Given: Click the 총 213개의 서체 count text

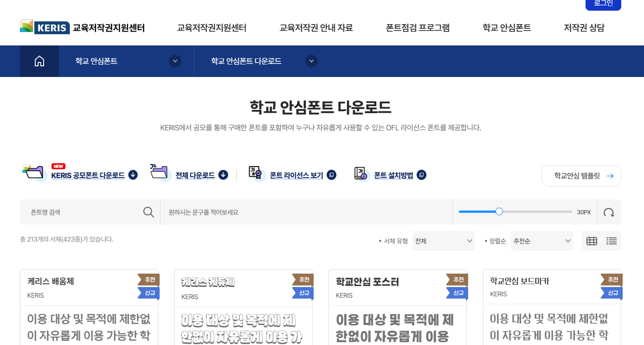Looking at the screenshot, I should pos(66,239).
